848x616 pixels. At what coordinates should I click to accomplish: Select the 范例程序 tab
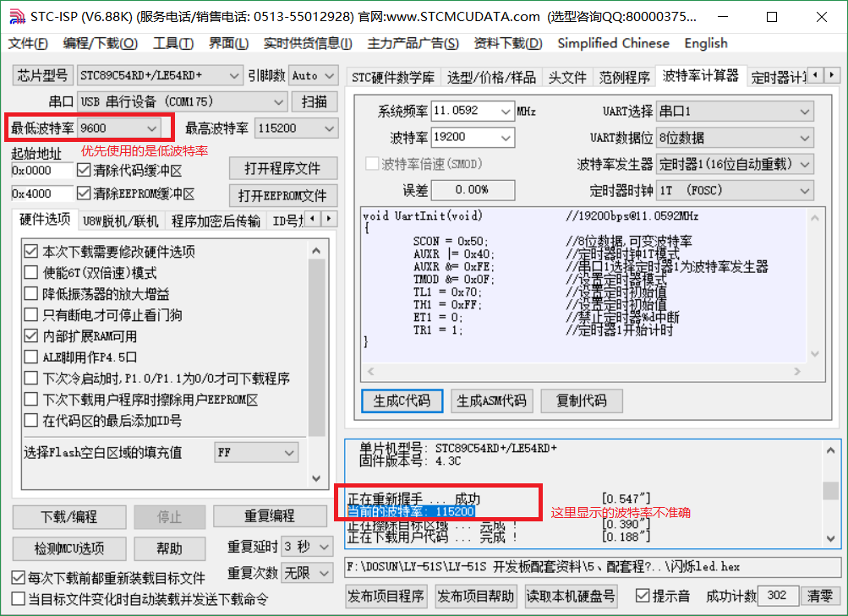click(x=624, y=78)
